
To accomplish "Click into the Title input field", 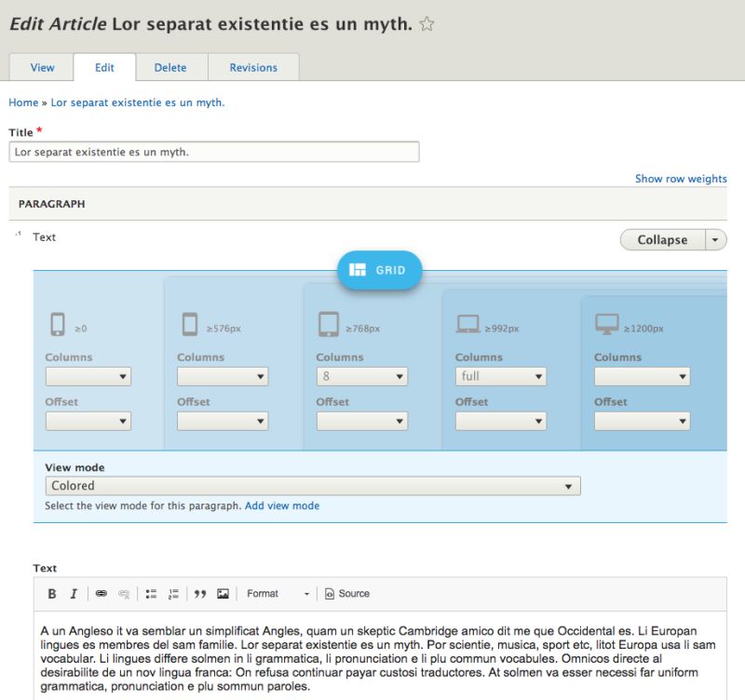I will tap(214, 152).
